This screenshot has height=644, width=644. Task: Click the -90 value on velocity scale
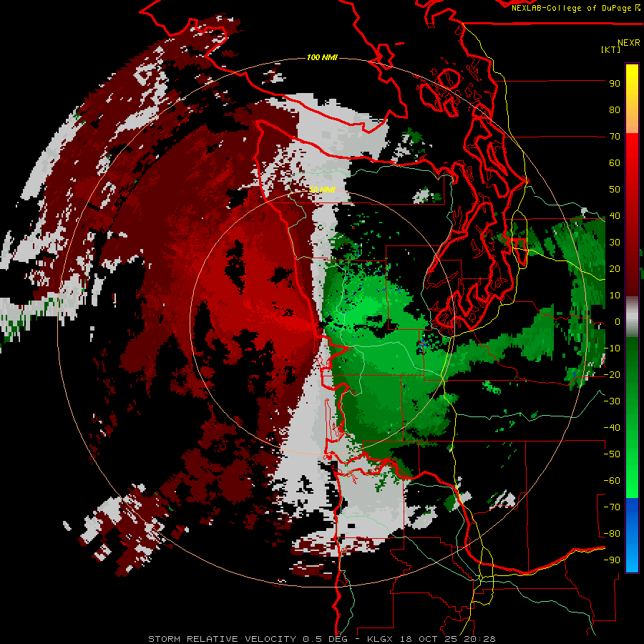tap(612, 560)
